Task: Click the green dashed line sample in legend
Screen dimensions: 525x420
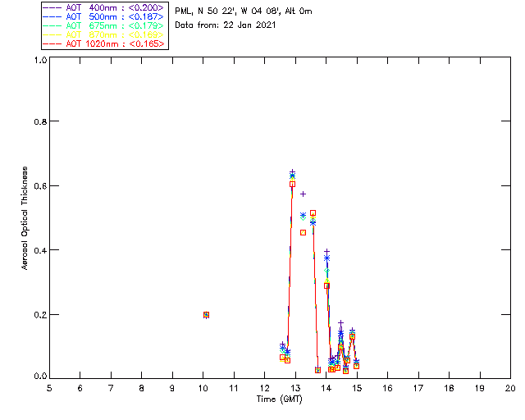Action: coord(52,25)
